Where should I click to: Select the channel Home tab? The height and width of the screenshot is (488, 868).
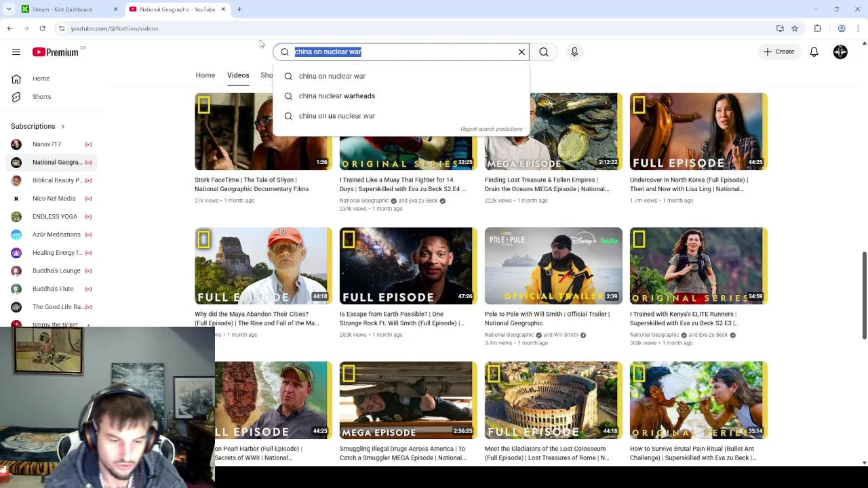[x=205, y=75]
